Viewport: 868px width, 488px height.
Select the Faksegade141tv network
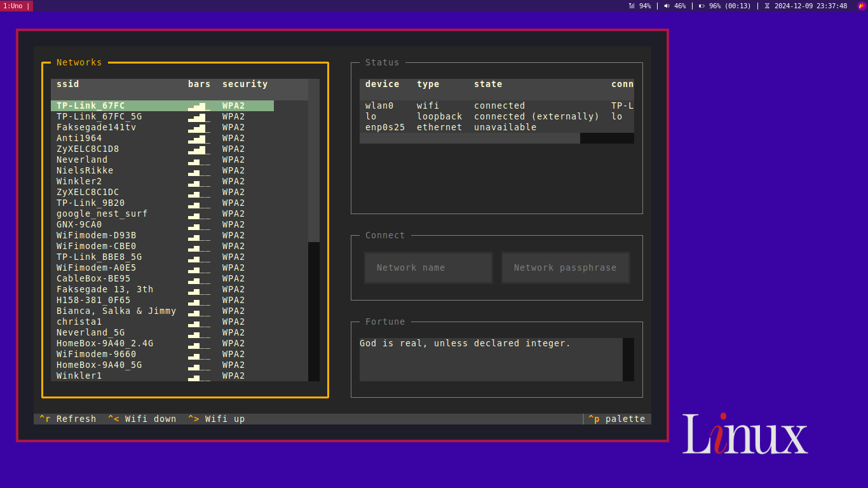tap(162, 127)
